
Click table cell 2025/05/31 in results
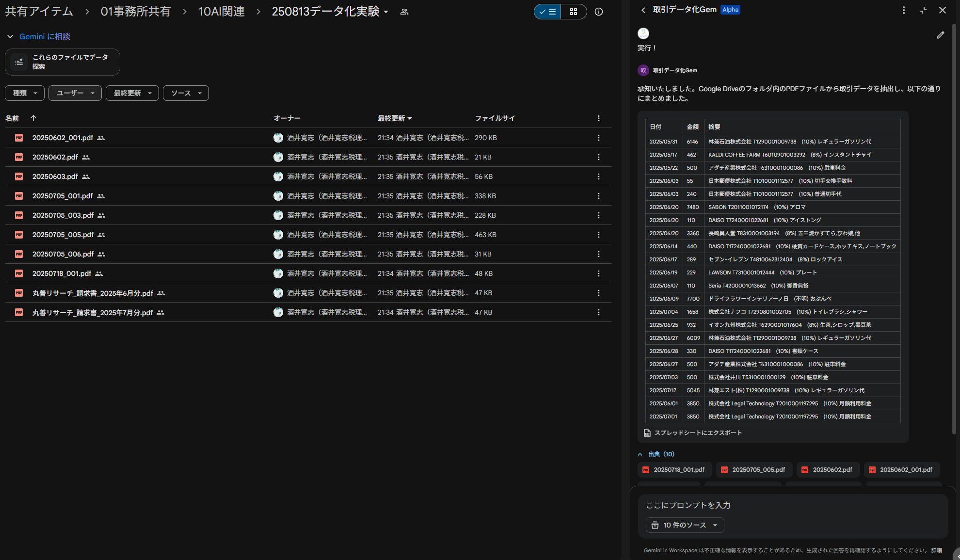[x=664, y=142]
